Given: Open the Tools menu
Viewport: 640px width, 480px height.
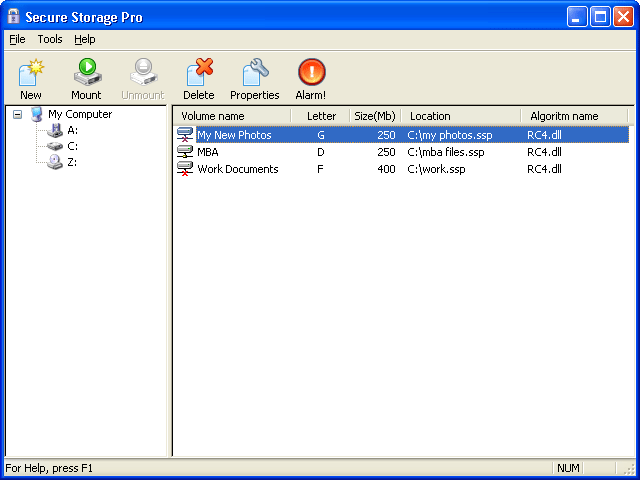Looking at the screenshot, I should point(50,39).
